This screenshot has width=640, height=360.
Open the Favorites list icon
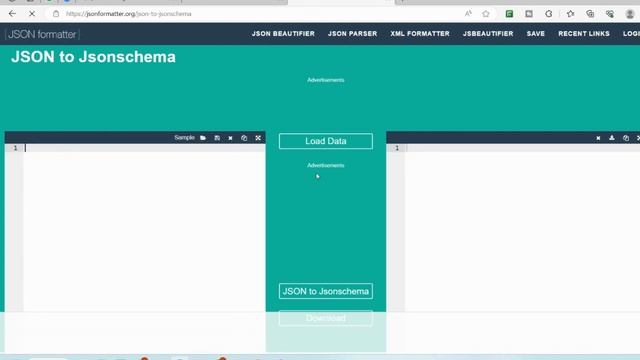(x=571, y=14)
